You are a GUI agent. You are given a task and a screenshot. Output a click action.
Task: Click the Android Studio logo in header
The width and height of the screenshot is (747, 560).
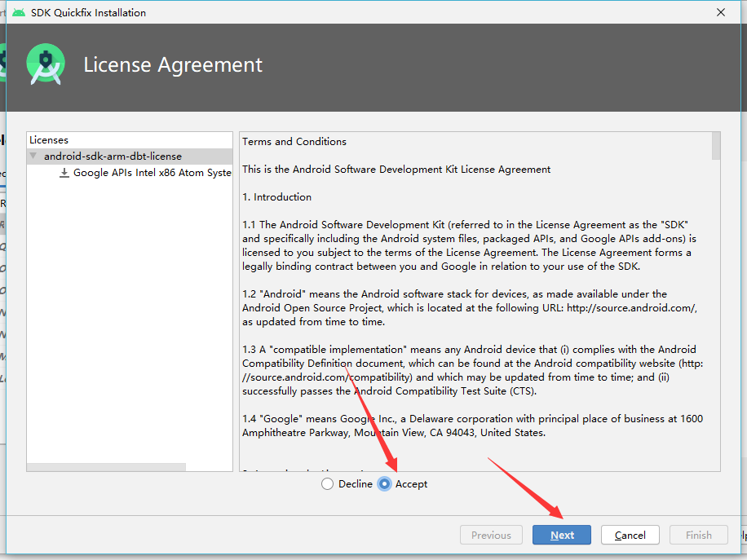pyautogui.click(x=46, y=64)
